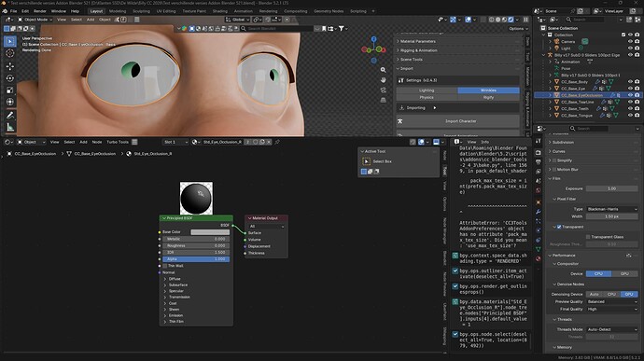Screen dimensions: 644x361
Task: Open the File menu
Action: [14, 11]
